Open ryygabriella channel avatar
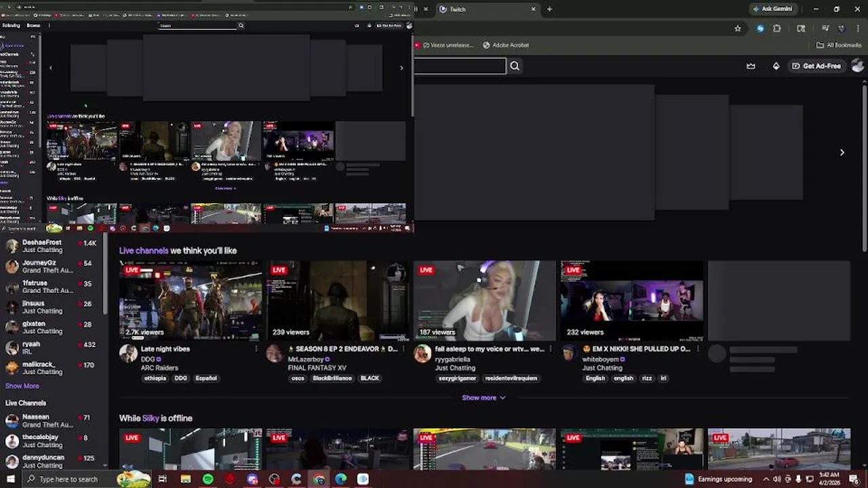 (x=422, y=353)
